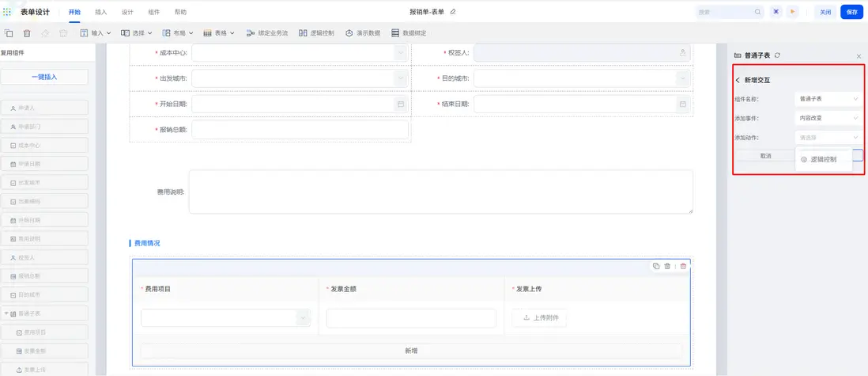
Task: Open the 组件名称 dropdown showing 普通子表
Action: pyautogui.click(x=827, y=99)
